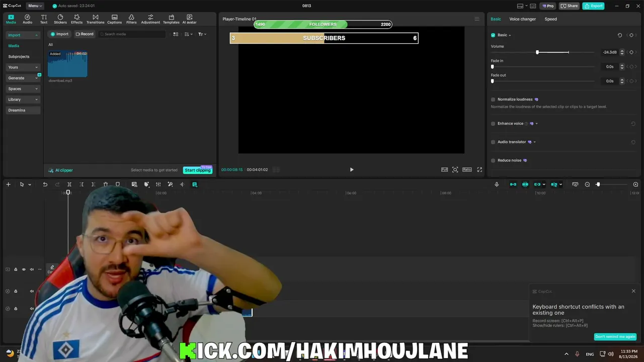Viewport: 644px width, 362px height.
Task: Click the zoom-to-fit timeline icon
Action: 575,185
